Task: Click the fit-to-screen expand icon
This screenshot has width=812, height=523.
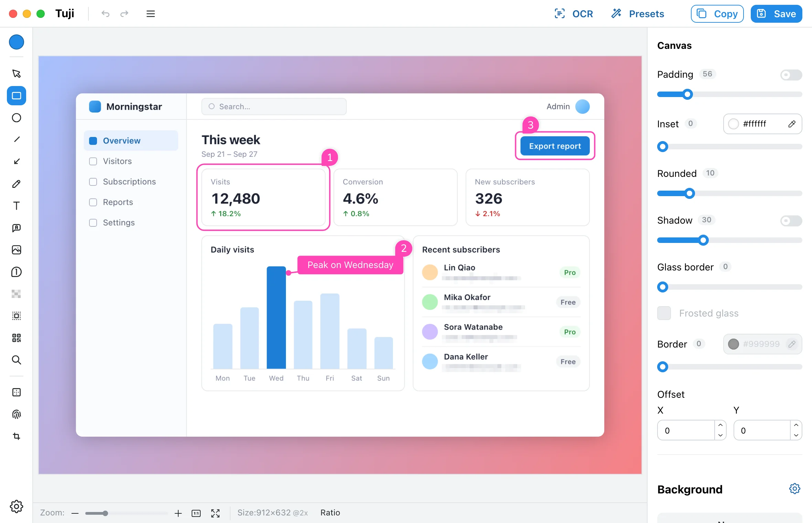Action: [215, 513]
